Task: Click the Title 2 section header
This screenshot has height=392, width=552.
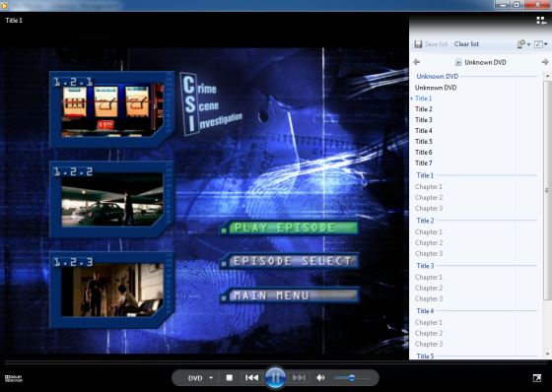Action: pyautogui.click(x=425, y=221)
